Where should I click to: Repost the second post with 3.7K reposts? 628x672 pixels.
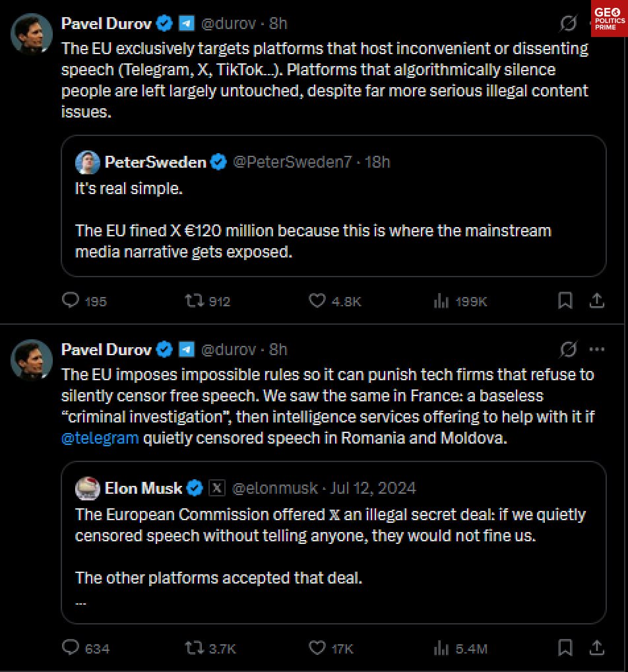193,648
